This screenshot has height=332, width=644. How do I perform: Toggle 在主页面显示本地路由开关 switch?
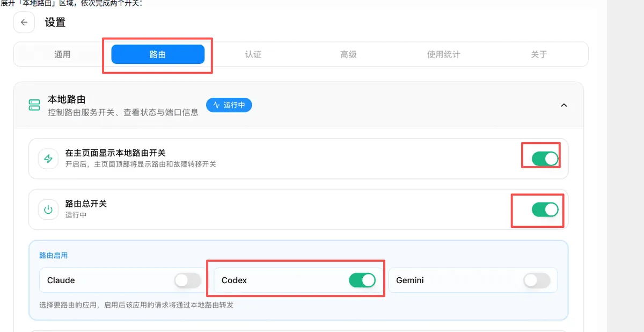[545, 158]
